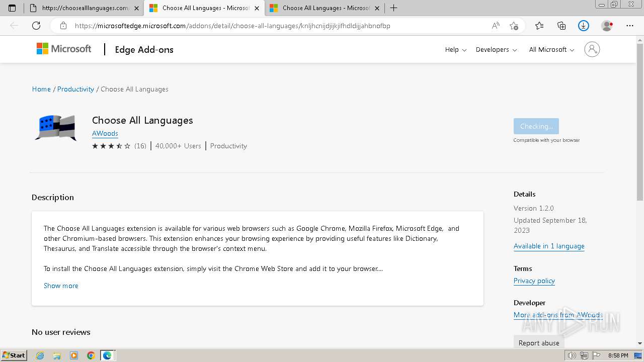Expand the Developers dropdown menu

point(496,49)
